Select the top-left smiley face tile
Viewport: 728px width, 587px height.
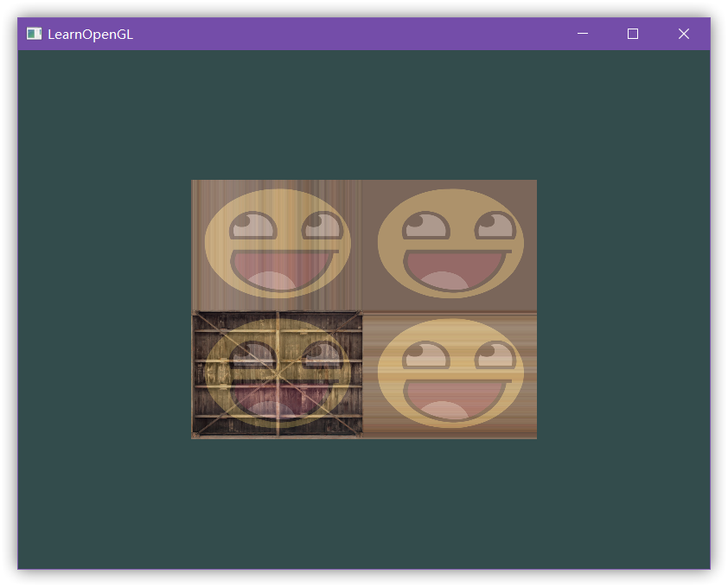point(278,245)
